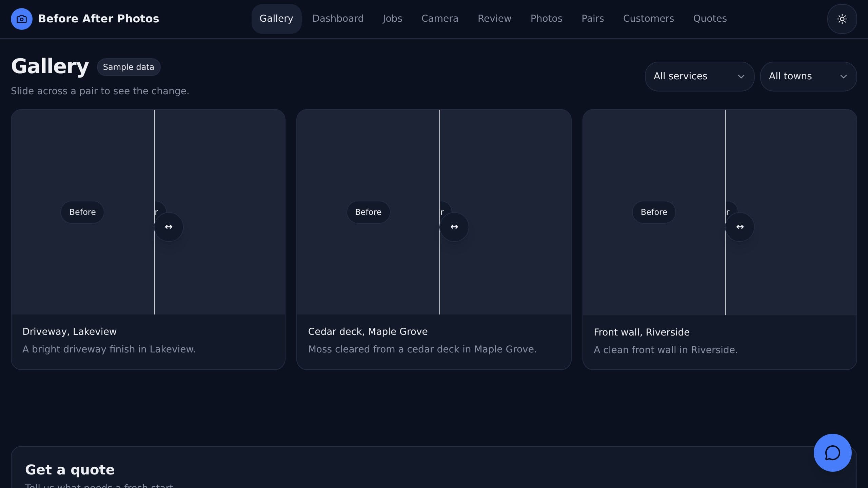Screen dimensions: 868x488
Task: Click the Before After Photos title
Action: point(98,19)
